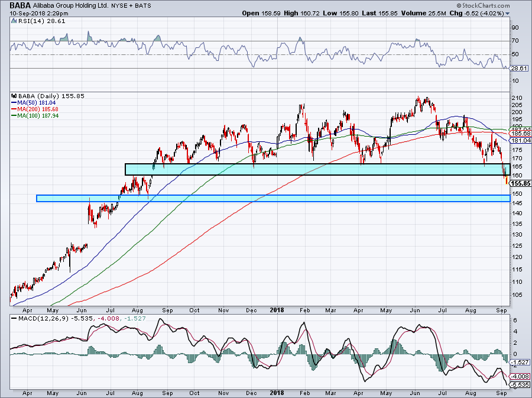Viewport: 532px width, 398px height.
Task: Select the High 160.72 value
Action: click(x=302, y=13)
